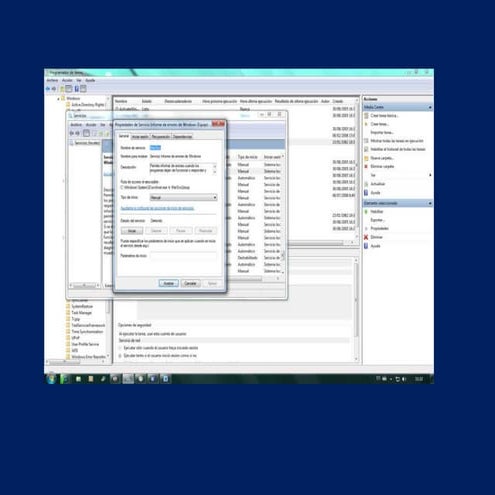Select 'User Profile Service' folder in tree
Screen dimensions: 495x495
pyautogui.click(x=85, y=344)
